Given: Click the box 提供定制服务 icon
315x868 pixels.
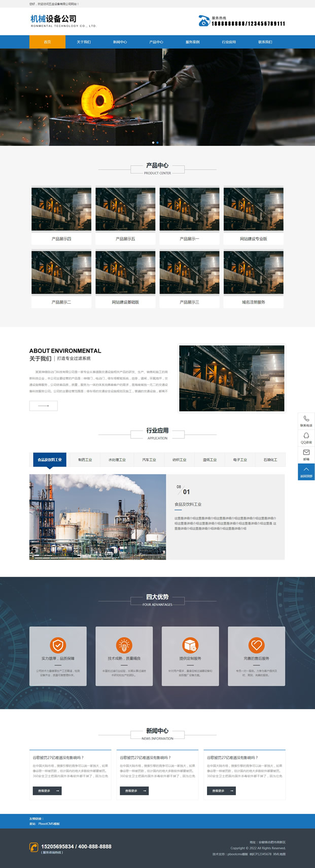Looking at the screenshot, I should tap(190, 645).
